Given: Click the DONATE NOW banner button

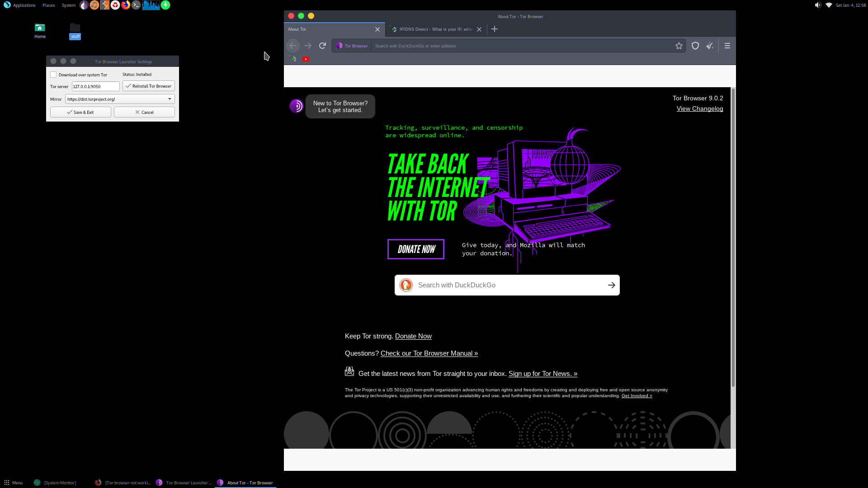Looking at the screenshot, I should point(416,249).
